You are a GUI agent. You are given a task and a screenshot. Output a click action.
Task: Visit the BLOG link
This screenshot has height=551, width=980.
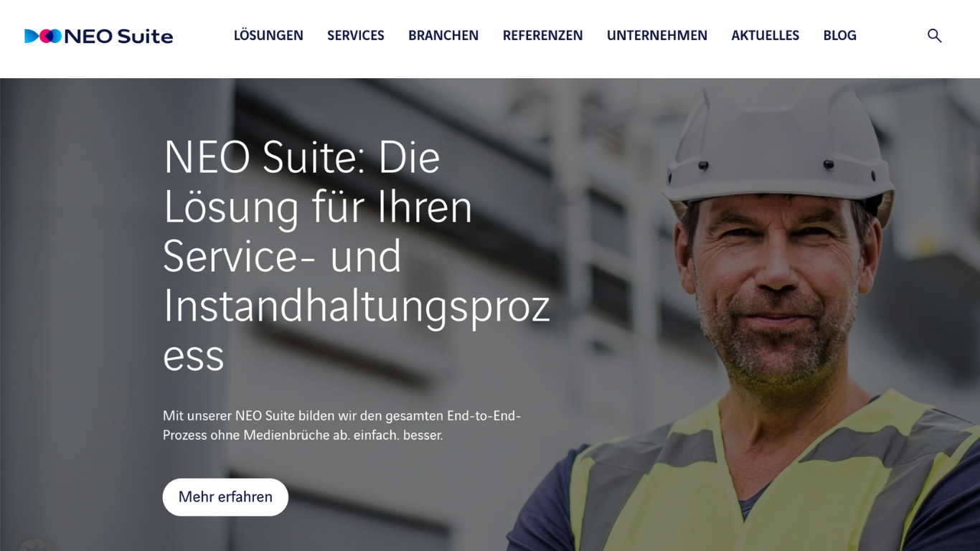[839, 35]
